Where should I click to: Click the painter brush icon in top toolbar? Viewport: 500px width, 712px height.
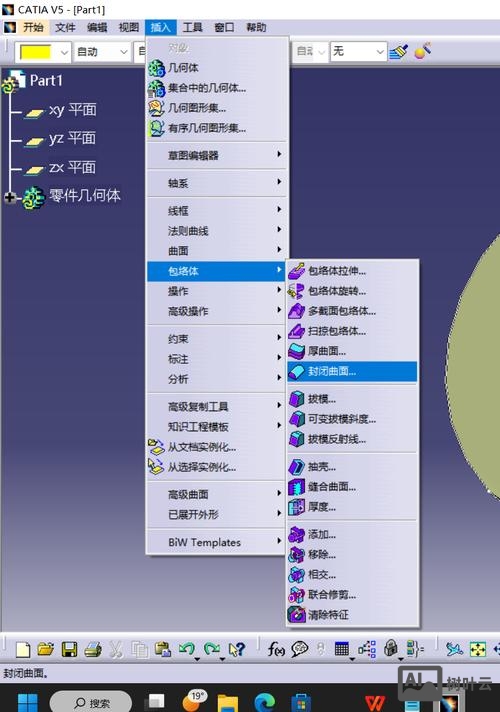point(398,52)
